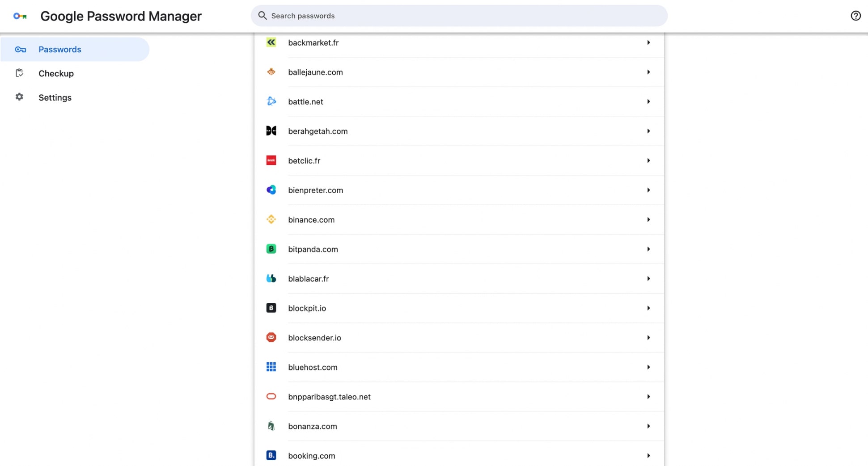
Task: Click the bonanza.com favicon
Action: point(271,426)
